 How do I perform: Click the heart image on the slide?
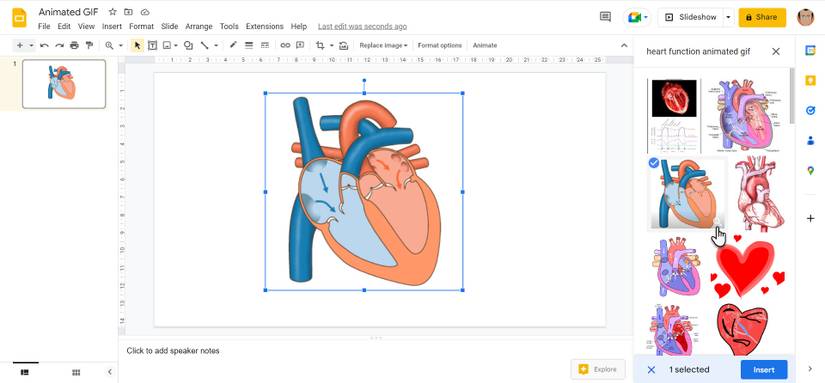(364, 192)
